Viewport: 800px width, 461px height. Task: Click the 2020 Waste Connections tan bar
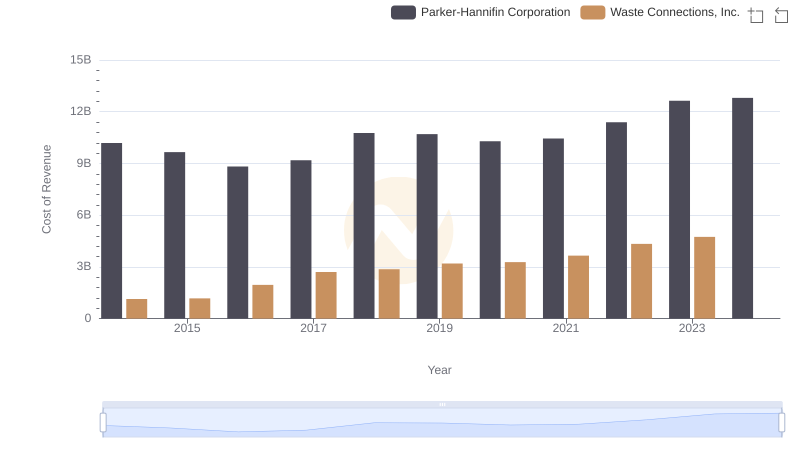[515, 291]
